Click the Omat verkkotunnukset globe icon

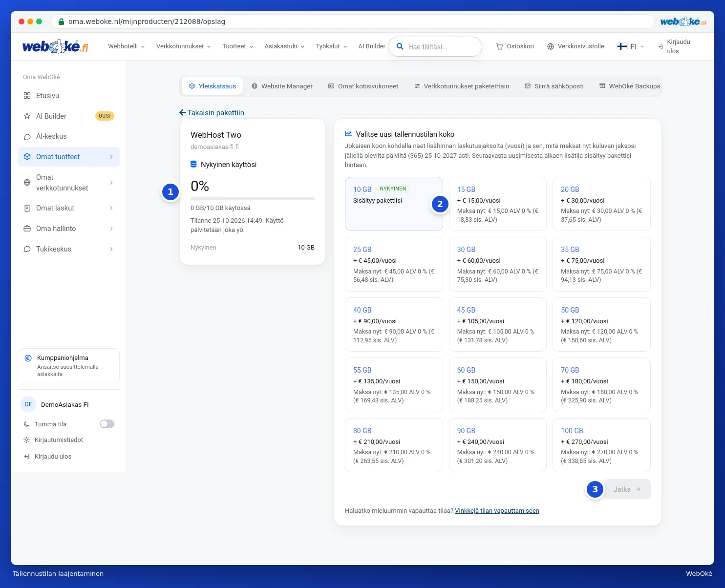27,183
